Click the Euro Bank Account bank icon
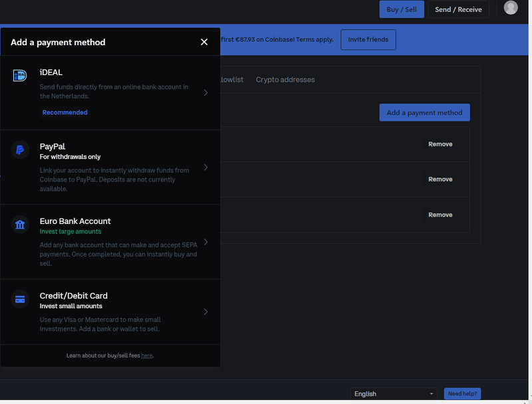This screenshot has height=404, width=532. [20, 225]
